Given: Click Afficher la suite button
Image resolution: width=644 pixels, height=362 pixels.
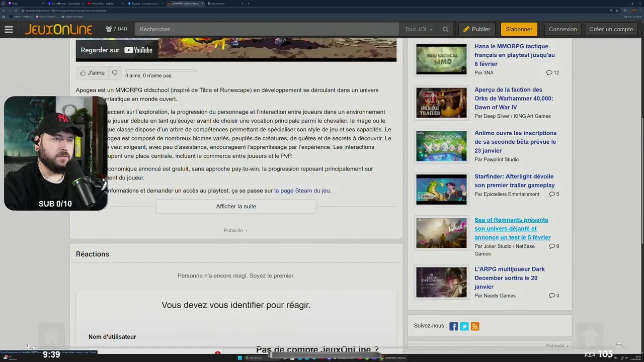Looking at the screenshot, I should [236, 206].
